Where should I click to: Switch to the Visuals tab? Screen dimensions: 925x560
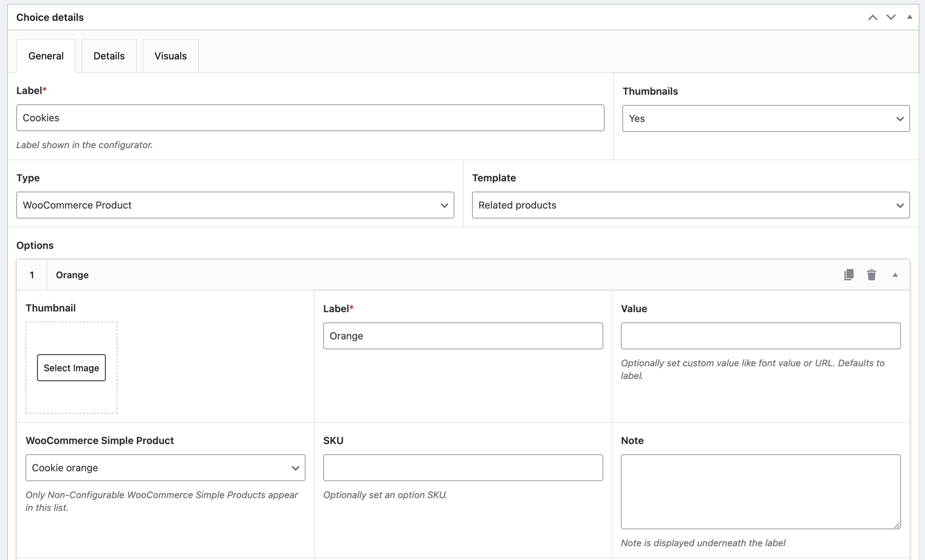tap(171, 56)
